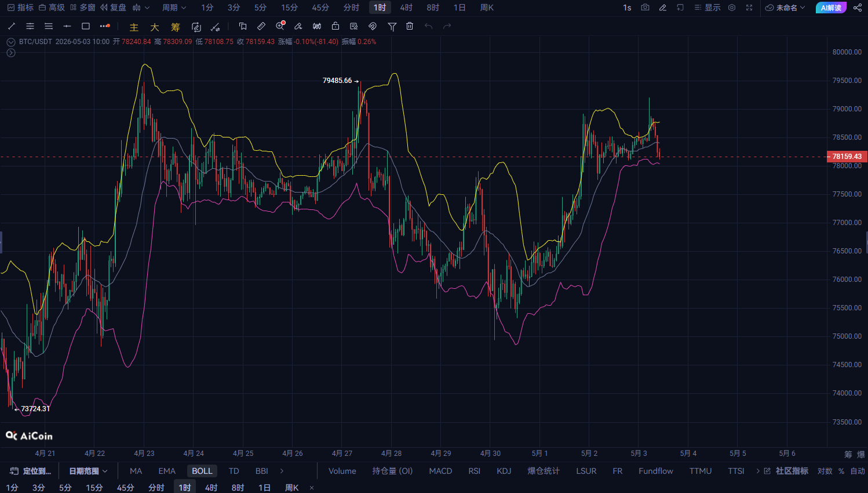This screenshot has height=493, width=868.
Task: Select the trend line drawing tool
Action: (12, 26)
